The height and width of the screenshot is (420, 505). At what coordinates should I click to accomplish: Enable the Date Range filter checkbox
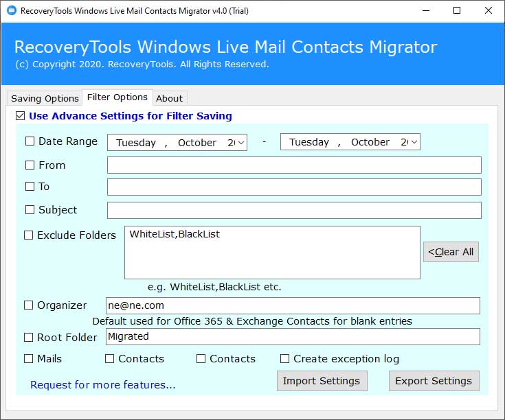coord(30,141)
